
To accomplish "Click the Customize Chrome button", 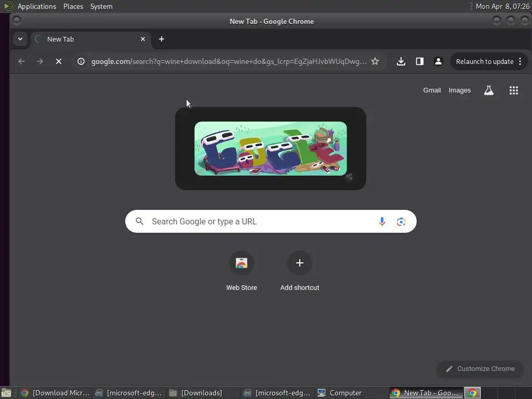I will point(480,369).
